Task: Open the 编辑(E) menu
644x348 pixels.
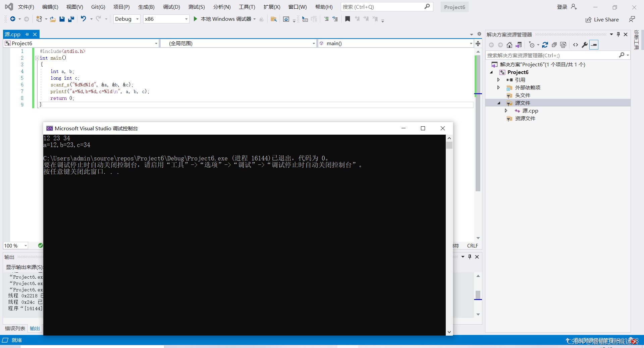Action: tap(50, 7)
